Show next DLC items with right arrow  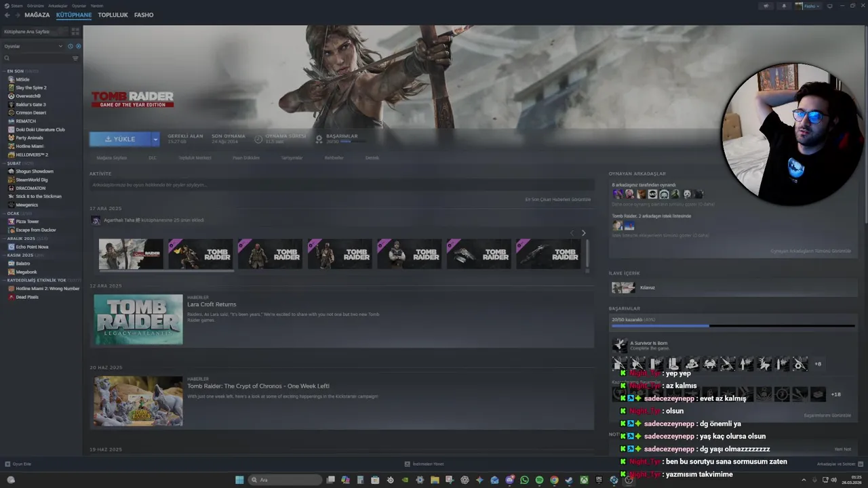[583, 233]
